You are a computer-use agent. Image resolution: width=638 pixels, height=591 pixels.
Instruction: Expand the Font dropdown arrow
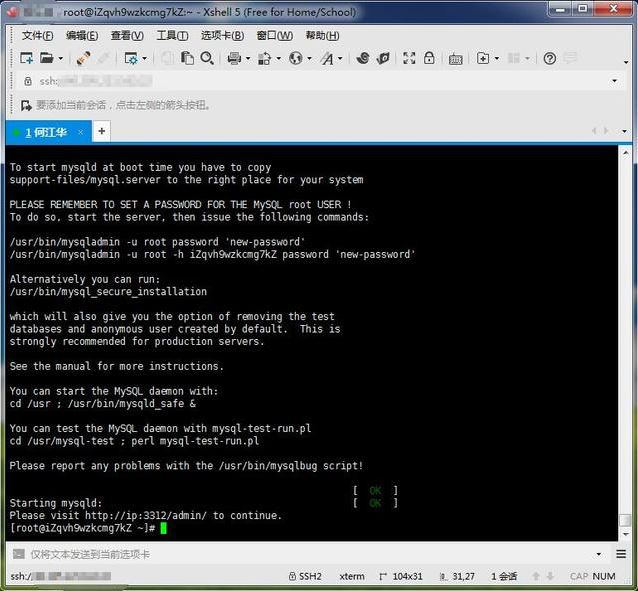click(x=340, y=59)
